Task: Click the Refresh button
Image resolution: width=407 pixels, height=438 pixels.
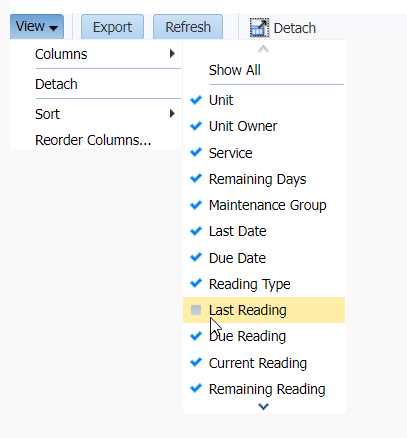Action: click(x=188, y=27)
